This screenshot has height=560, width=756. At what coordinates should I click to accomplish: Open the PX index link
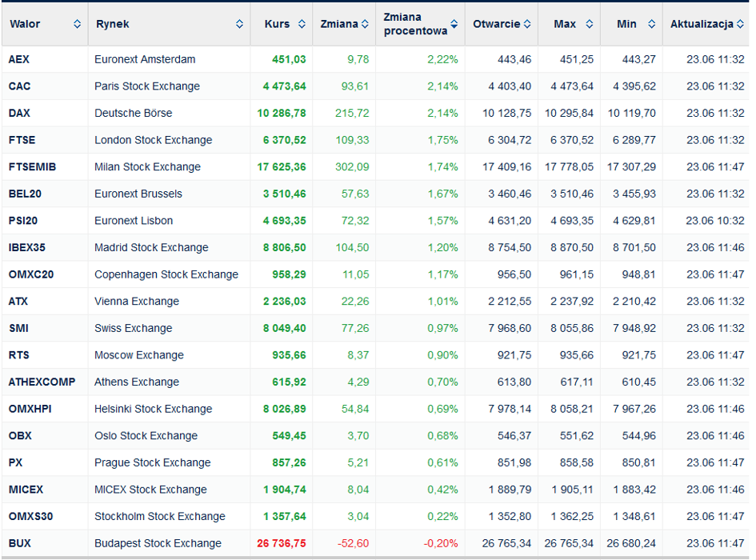click(15, 462)
